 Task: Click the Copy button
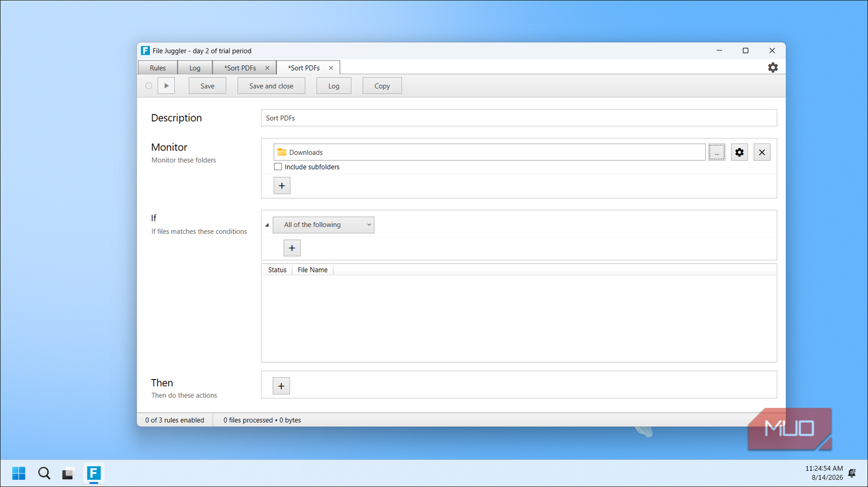tap(382, 86)
